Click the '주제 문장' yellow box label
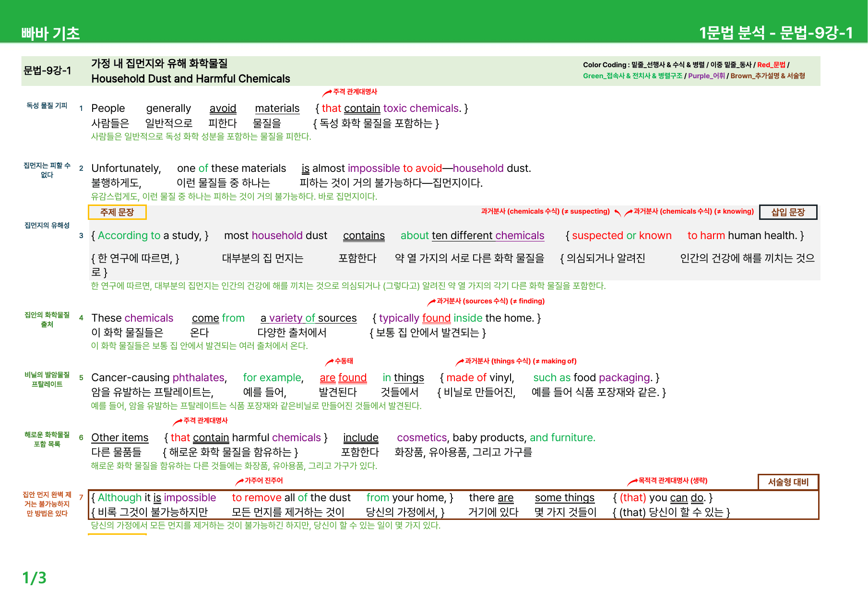 coord(117,212)
